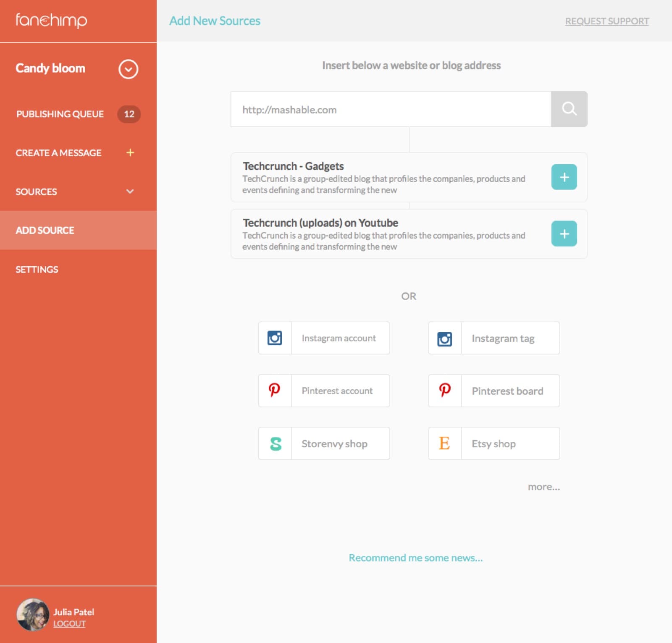Expand the Sources sidebar section
The image size is (672, 643).
point(129,192)
